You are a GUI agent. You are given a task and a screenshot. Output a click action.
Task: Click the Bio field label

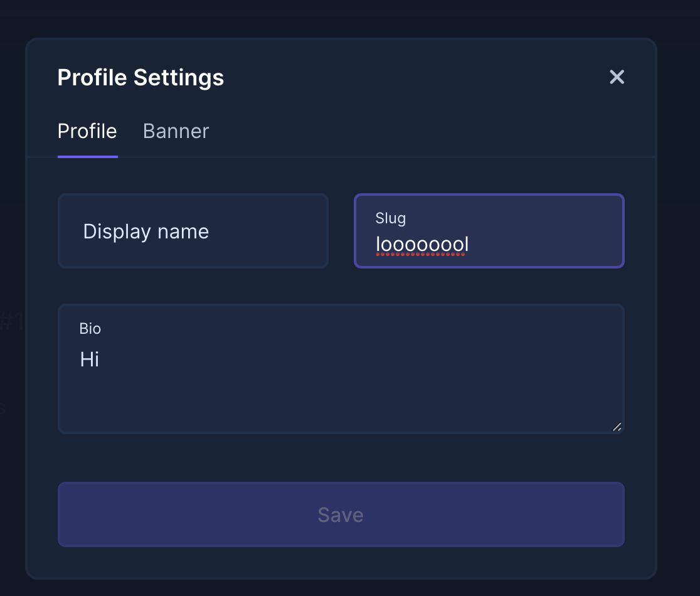(x=90, y=329)
